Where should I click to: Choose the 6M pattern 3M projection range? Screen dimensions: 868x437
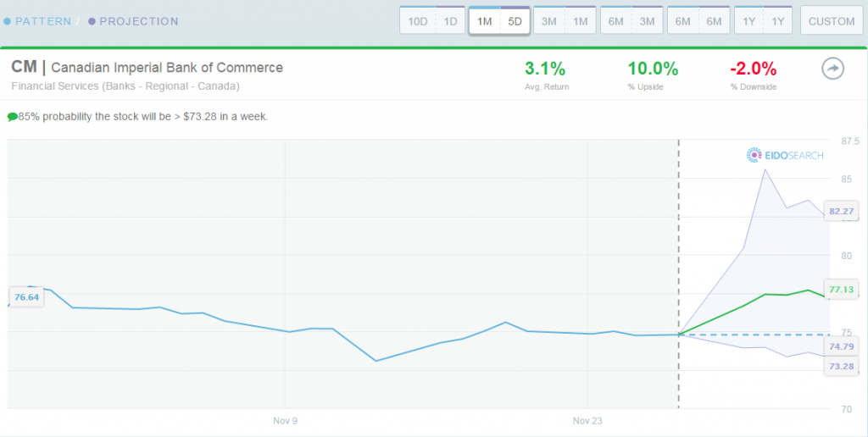tap(632, 21)
